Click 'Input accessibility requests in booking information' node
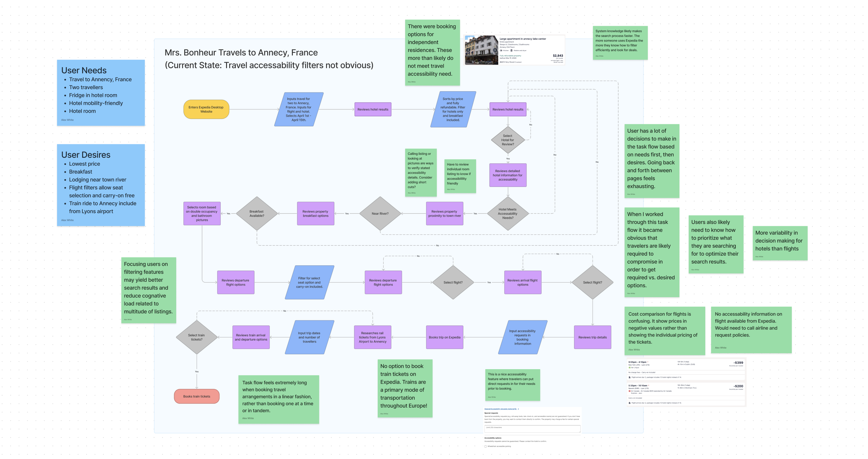868x459 pixels. tap(523, 337)
